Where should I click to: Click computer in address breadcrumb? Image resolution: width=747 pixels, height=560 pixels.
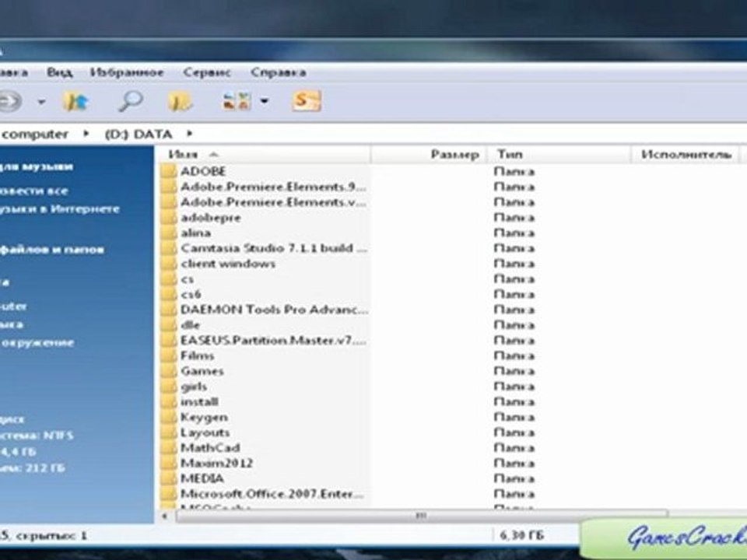[x=34, y=135]
